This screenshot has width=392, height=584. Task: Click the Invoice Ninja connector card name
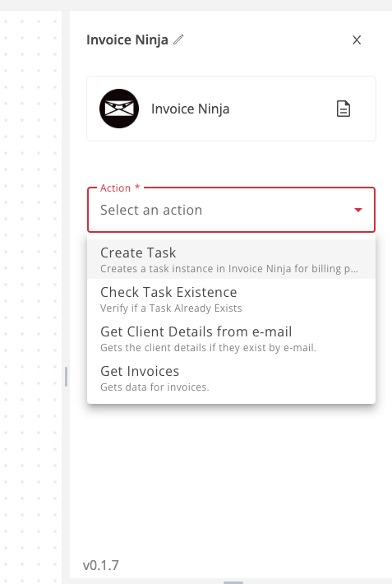[190, 109]
